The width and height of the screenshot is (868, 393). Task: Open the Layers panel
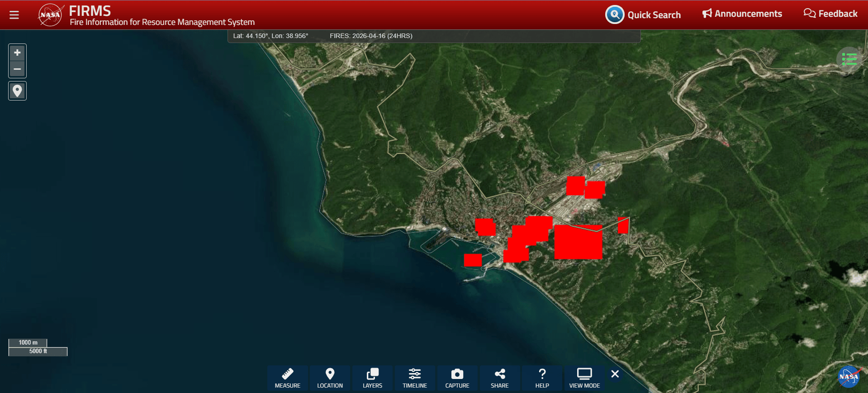point(372,378)
